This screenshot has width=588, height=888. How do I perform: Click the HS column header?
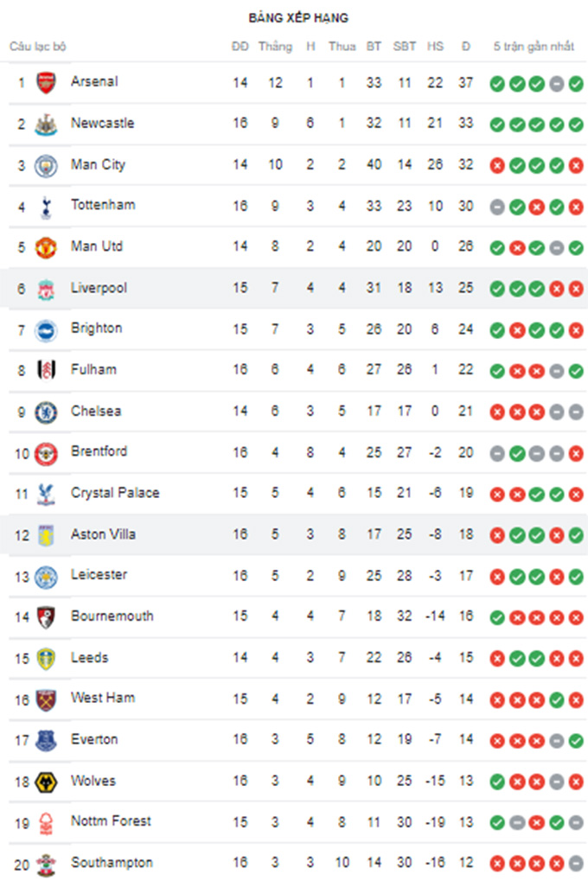pyautogui.click(x=435, y=47)
